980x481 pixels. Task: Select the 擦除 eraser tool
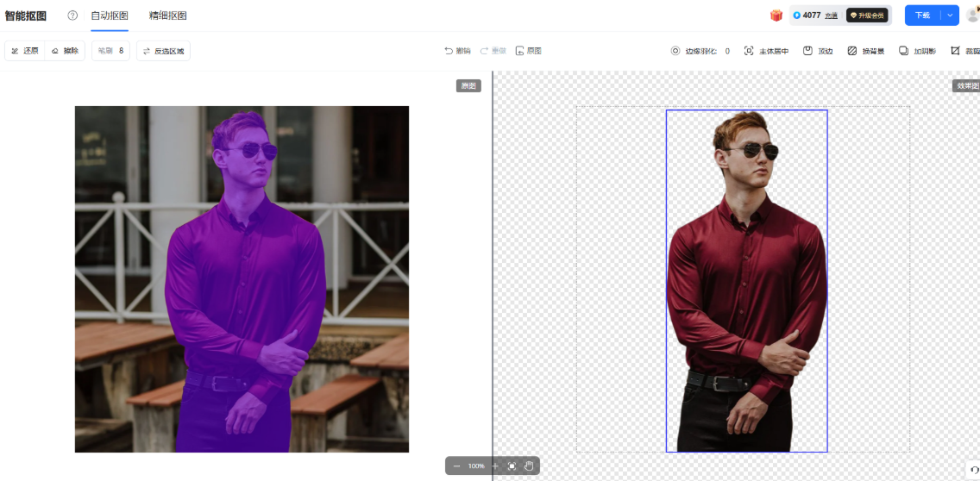click(x=66, y=51)
